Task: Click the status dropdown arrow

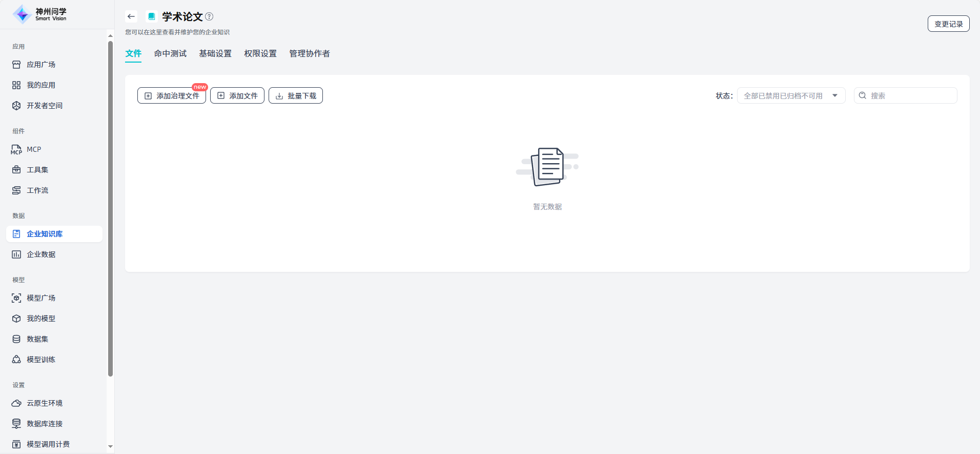Action: [835, 96]
